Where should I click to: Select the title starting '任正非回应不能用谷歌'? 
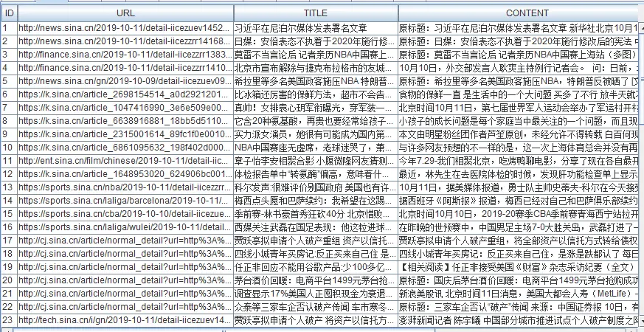[316, 267]
